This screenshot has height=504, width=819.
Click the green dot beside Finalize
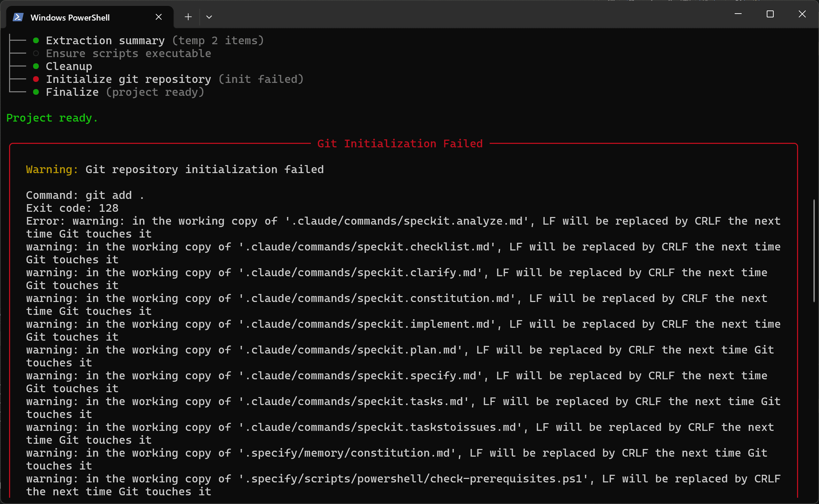tap(36, 92)
